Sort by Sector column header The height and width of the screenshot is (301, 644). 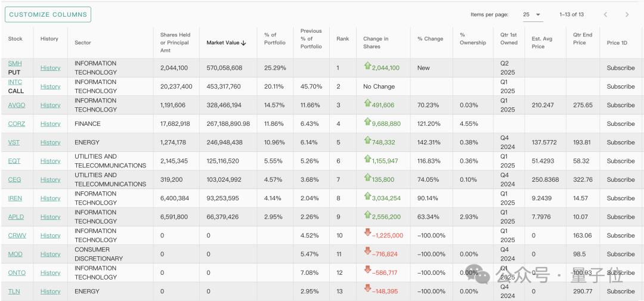[x=82, y=43]
